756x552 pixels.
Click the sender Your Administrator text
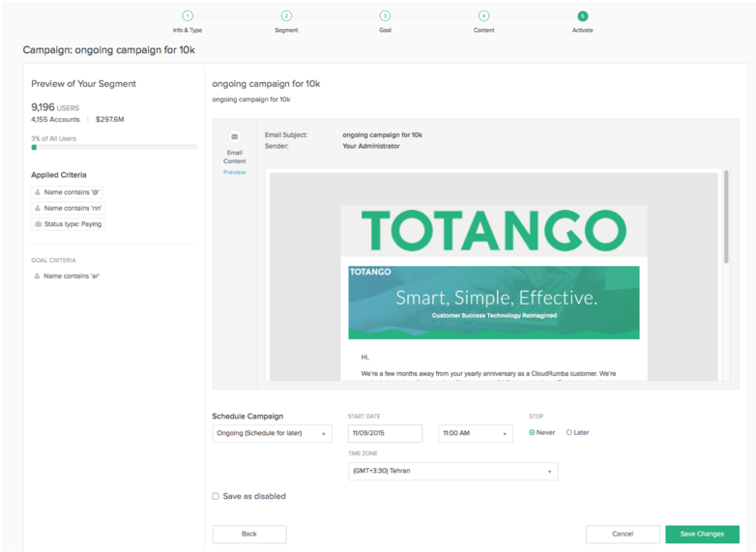point(371,146)
